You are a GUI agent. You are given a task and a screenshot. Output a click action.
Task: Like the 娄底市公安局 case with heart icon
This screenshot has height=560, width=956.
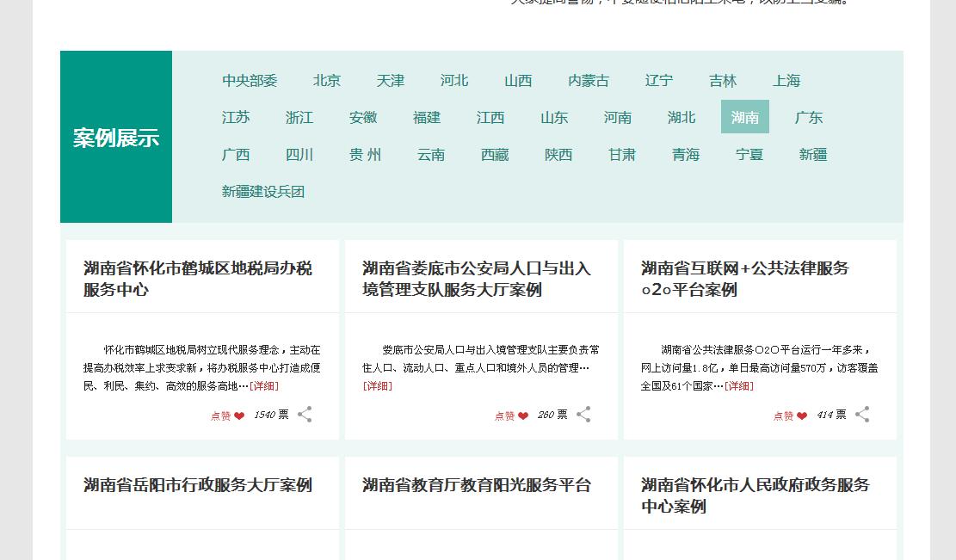coord(522,416)
